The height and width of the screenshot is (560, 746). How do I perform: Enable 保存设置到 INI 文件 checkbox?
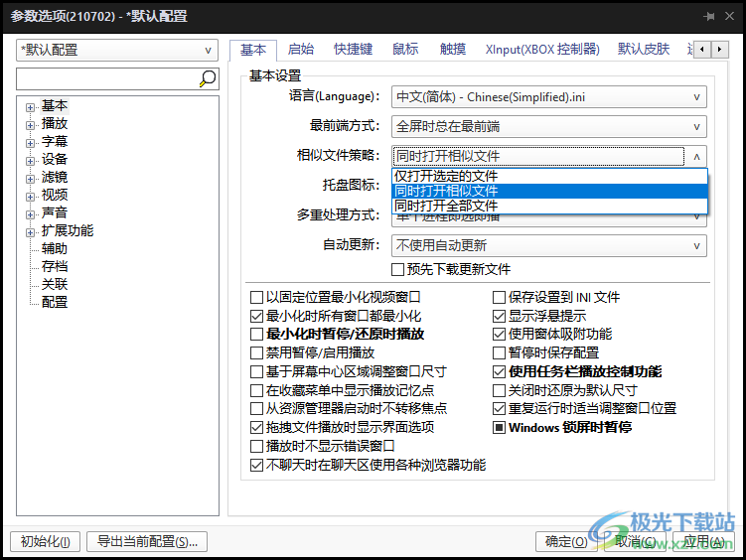(500, 297)
